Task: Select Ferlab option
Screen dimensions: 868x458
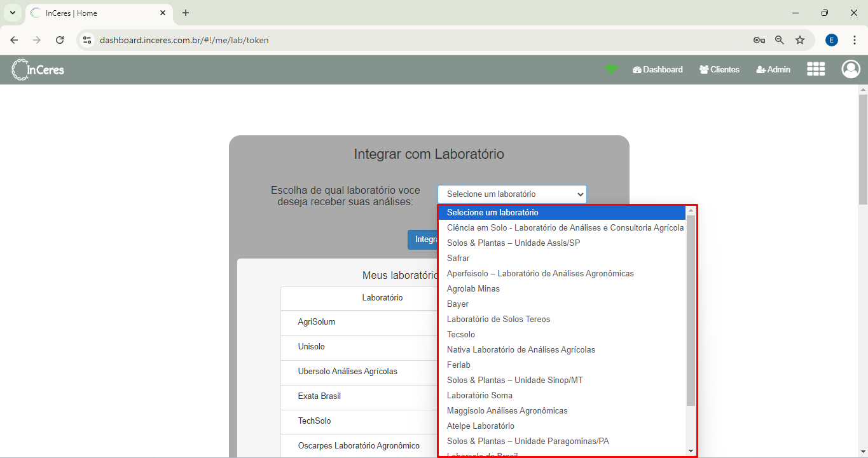Action: (x=562, y=365)
